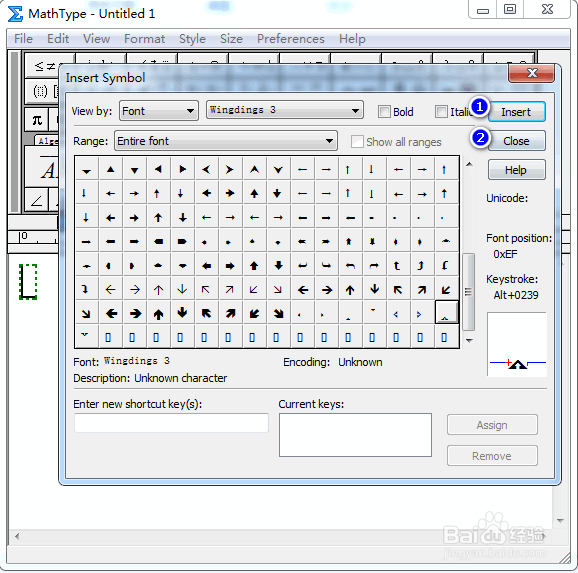Click the dialog Help button
Screen dimensions: 578x573
(x=516, y=170)
